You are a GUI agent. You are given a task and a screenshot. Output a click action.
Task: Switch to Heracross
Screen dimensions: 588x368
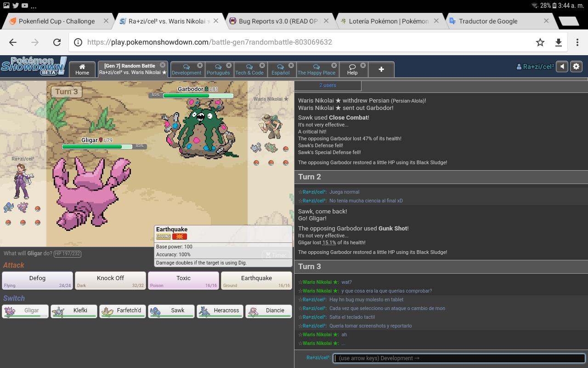point(220,311)
